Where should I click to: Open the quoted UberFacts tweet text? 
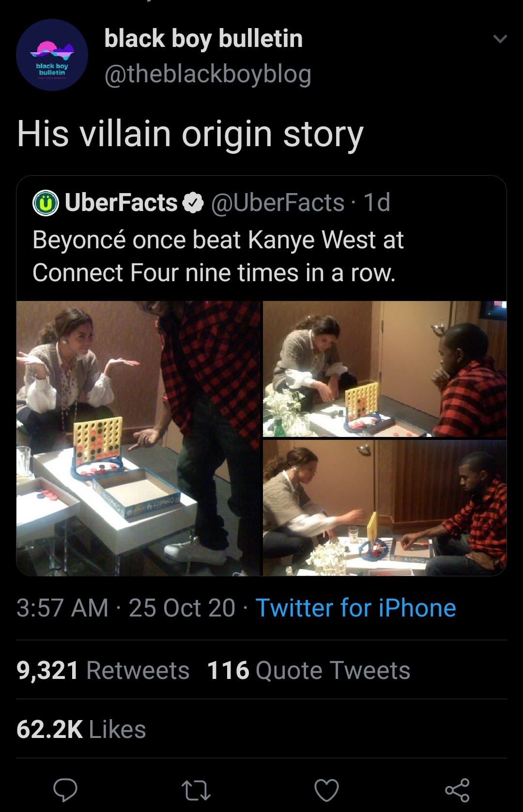(x=218, y=256)
